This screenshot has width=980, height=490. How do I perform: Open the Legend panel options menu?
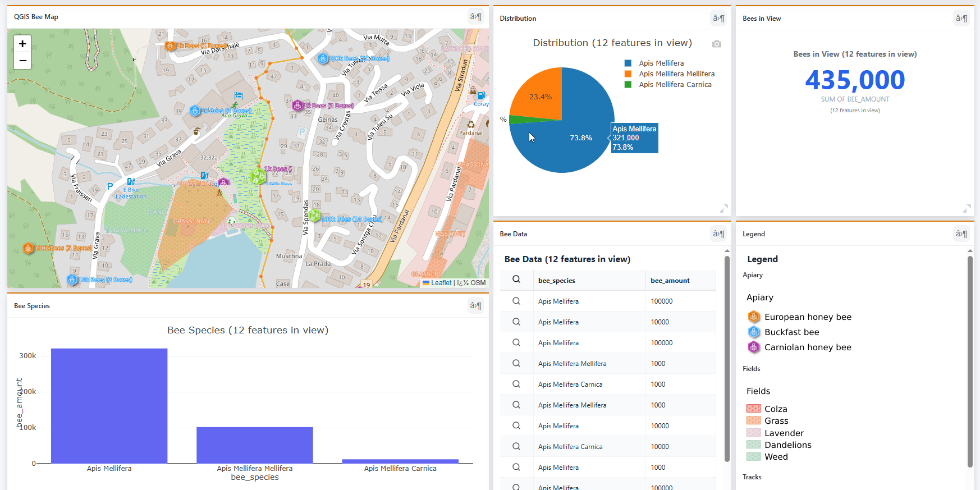click(961, 234)
